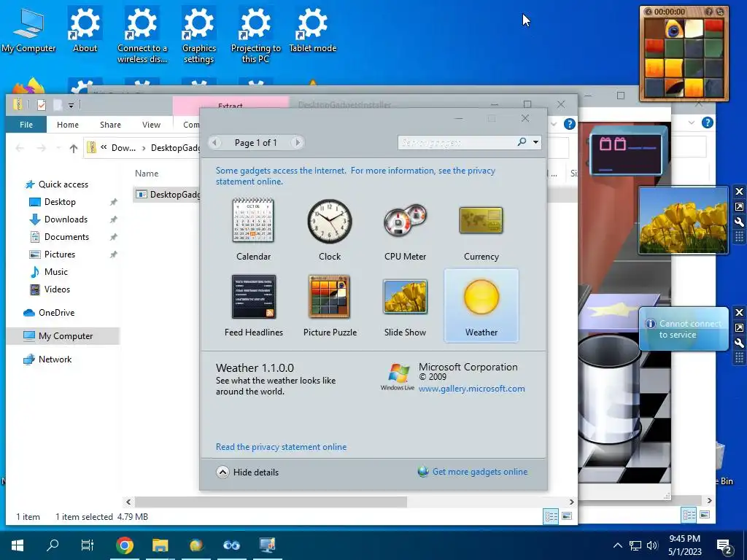Open the Share ribbon tab
Viewport: 747px width, 560px height.
point(110,124)
